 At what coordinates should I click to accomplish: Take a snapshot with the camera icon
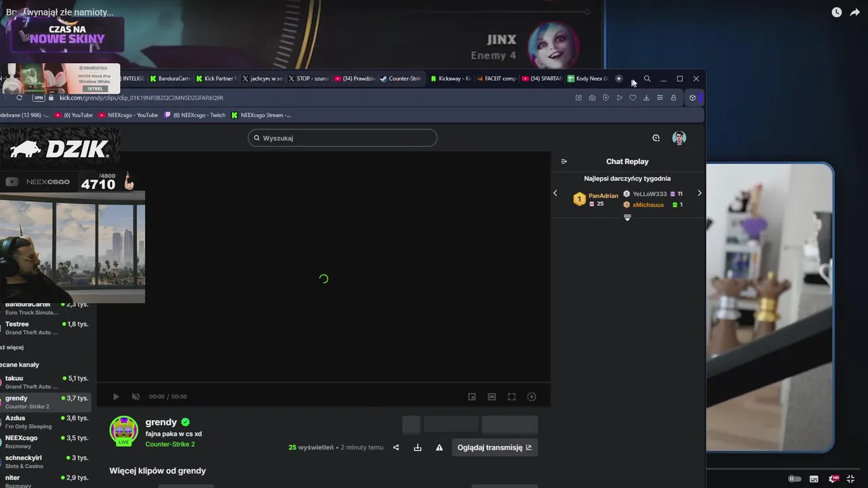[x=592, y=98]
